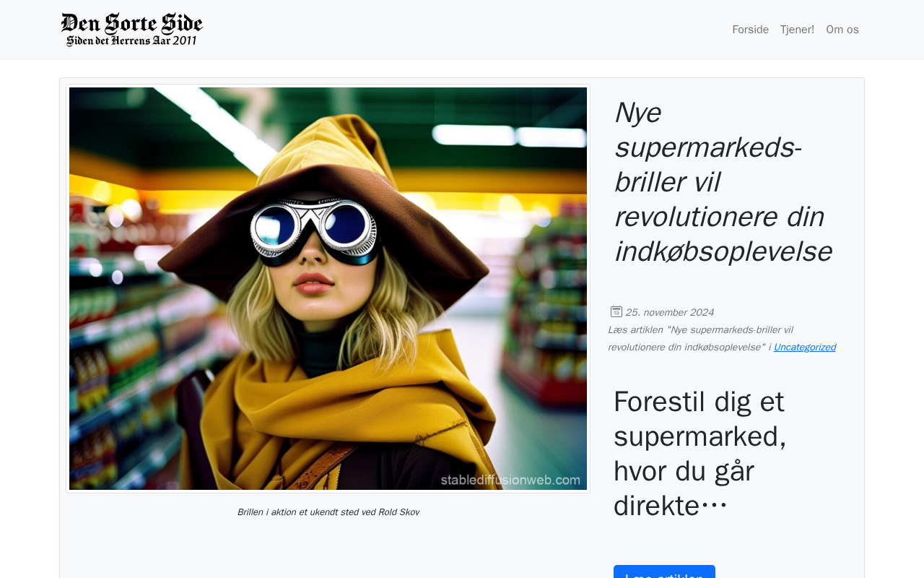924x578 pixels.
Task: Go to the Om os page
Action: coord(842,30)
